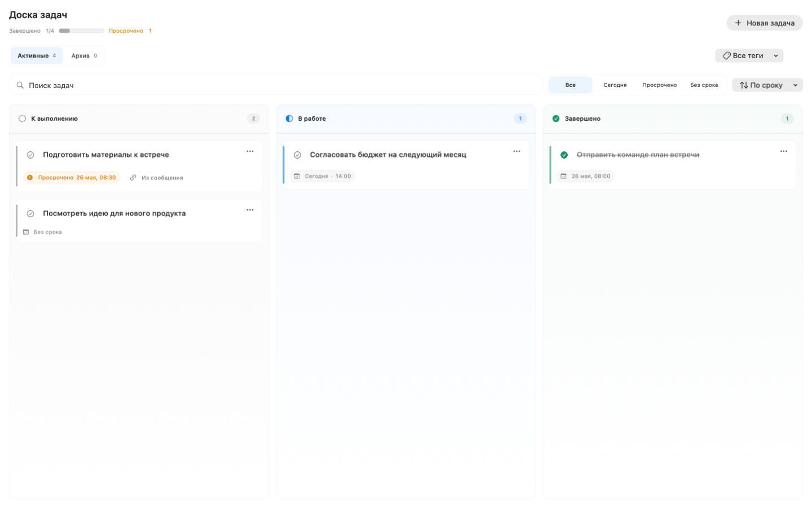Switch to the 'Архив' tab
812x508 pixels.
pos(84,56)
